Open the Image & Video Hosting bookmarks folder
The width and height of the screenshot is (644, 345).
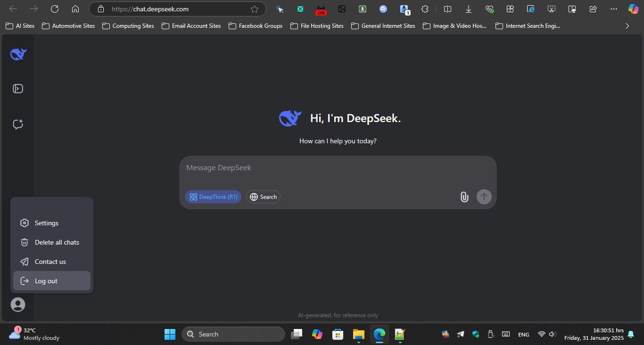[x=455, y=26]
